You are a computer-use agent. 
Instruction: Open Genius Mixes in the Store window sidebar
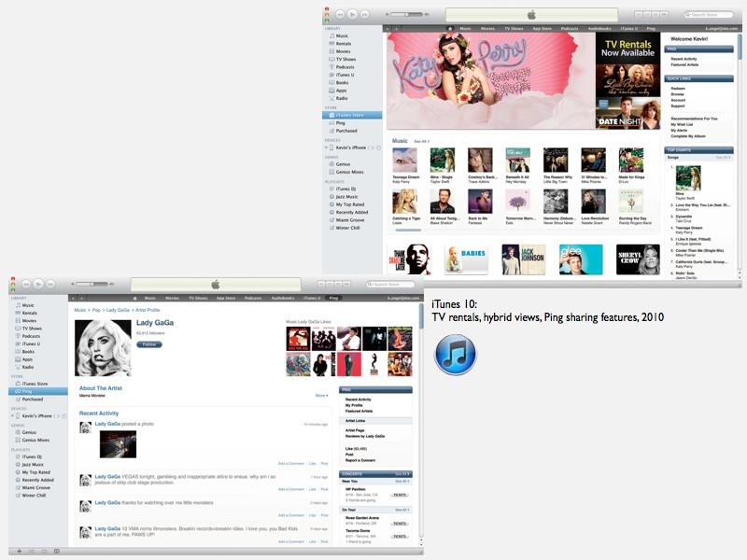click(349, 172)
